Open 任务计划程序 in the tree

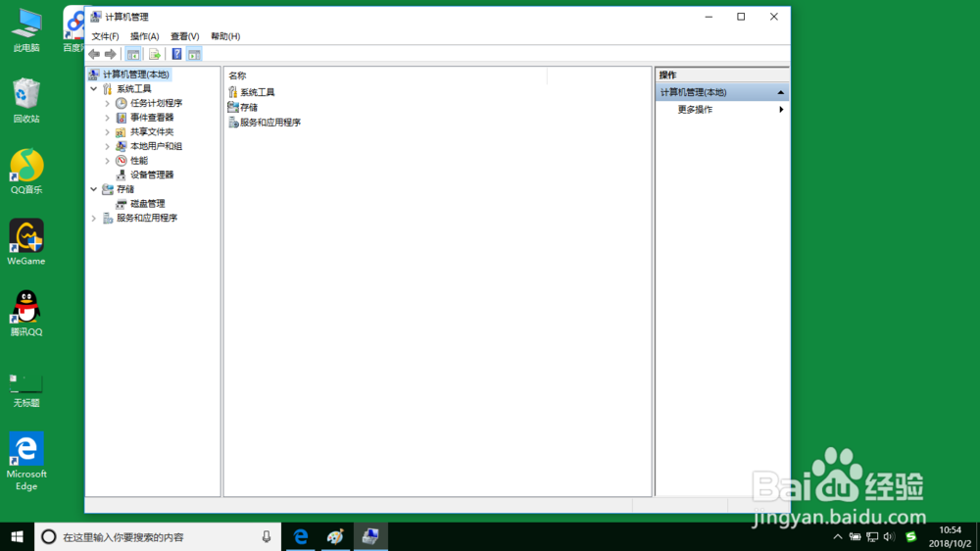click(156, 103)
